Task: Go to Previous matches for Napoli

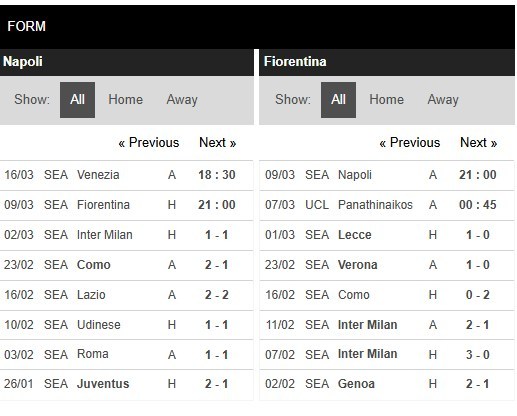Action: [x=149, y=143]
